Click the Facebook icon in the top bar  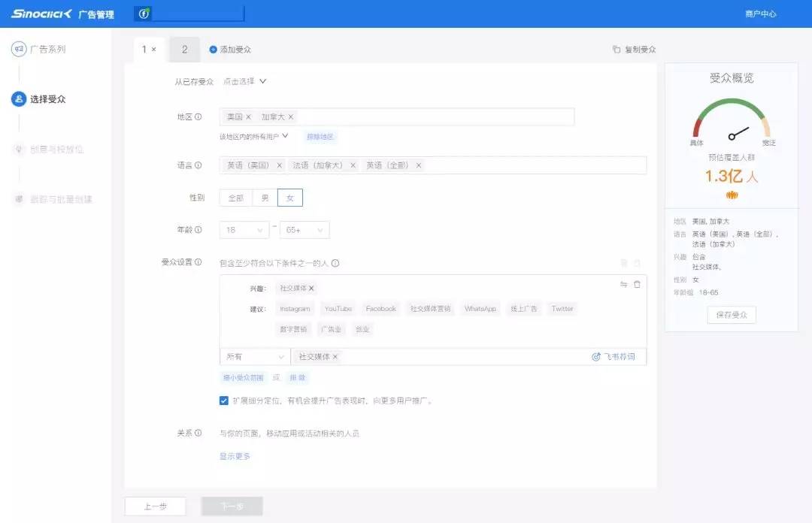(143, 13)
